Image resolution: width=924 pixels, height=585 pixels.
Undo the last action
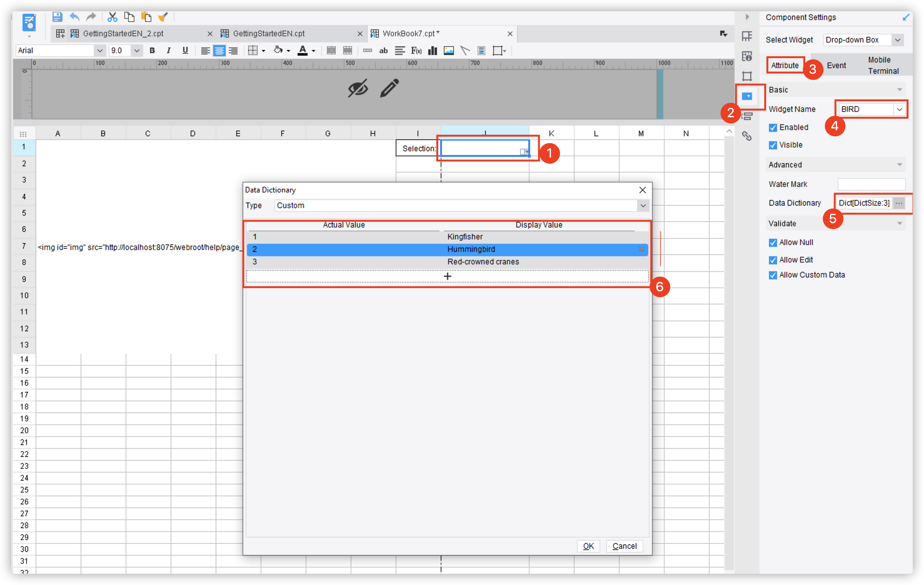(74, 17)
